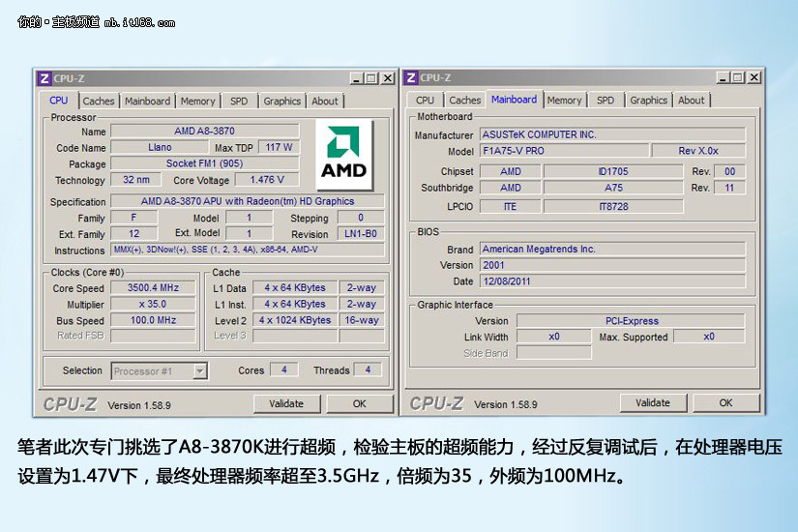This screenshot has width=798, height=532.
Task: Switch to CPU tab in right window
Action: [x=425, y=101]
